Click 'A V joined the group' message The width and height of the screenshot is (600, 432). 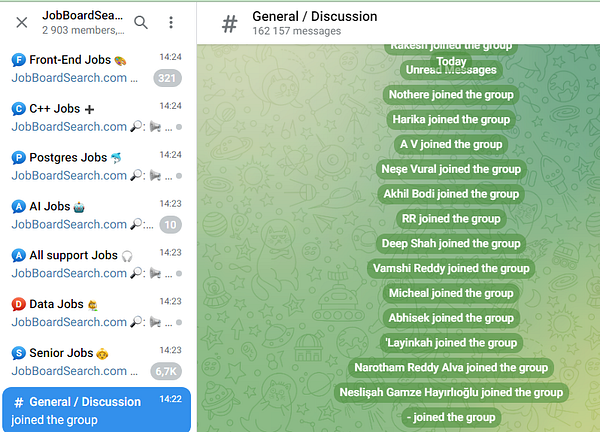(451, 144)
